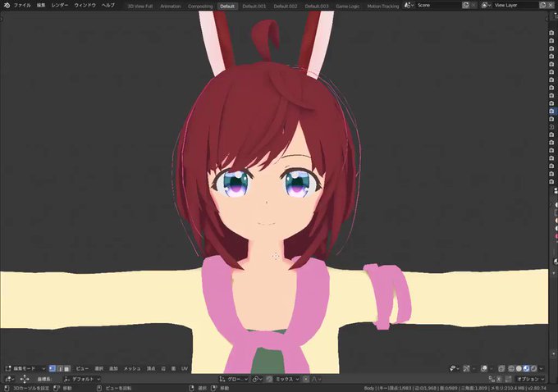
Task: Enable edge select mode
Action: coord(60,368)
